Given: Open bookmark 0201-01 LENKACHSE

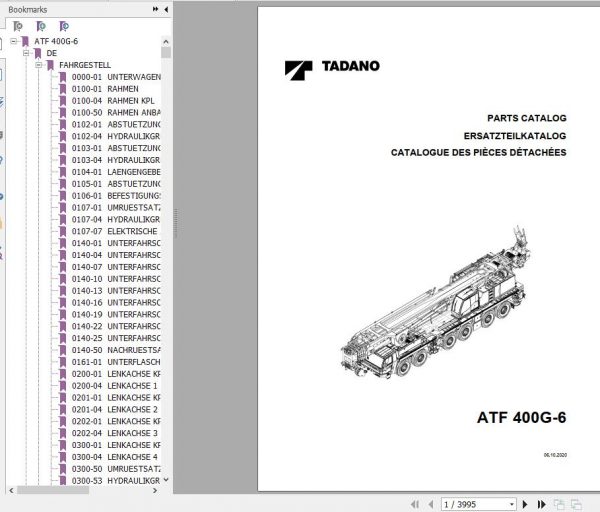Looking at the screenshot, I should [x=116, y=397].
